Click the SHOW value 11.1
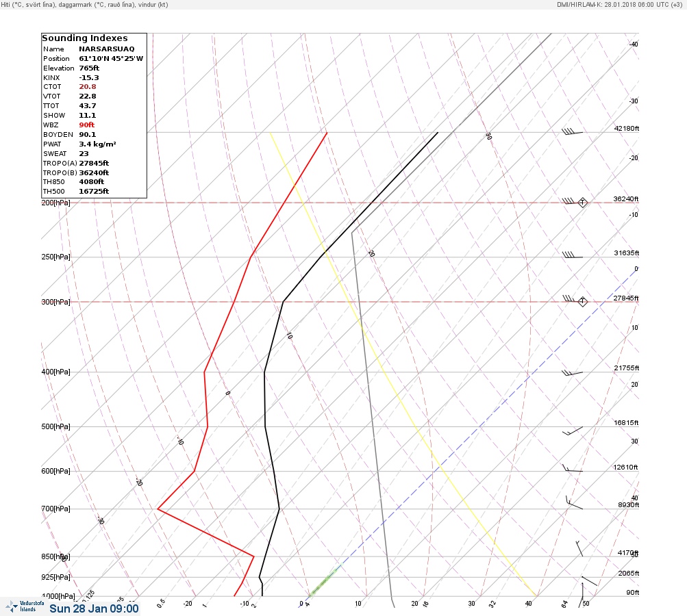The width and height of the screenshot is (687, 616). click(x=88, y=116)
